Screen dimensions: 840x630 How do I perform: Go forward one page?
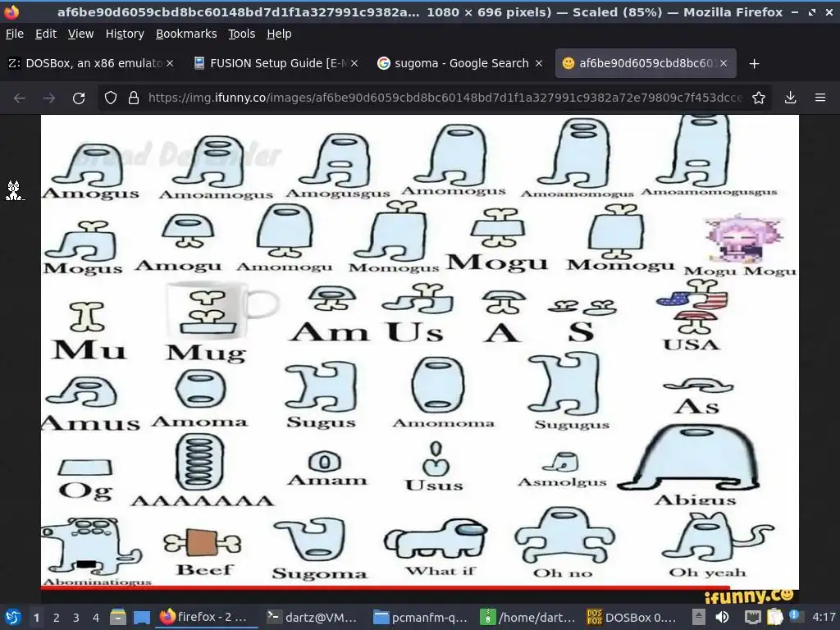[48, 98]
